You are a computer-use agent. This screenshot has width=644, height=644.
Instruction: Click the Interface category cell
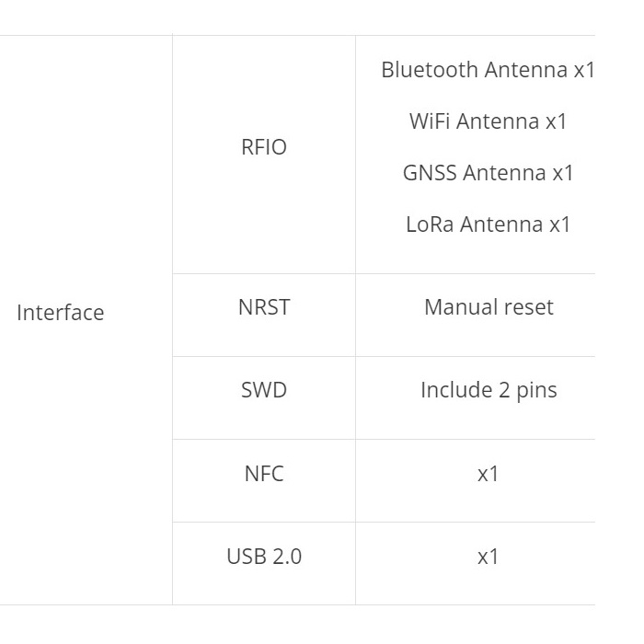coord(86,320)
